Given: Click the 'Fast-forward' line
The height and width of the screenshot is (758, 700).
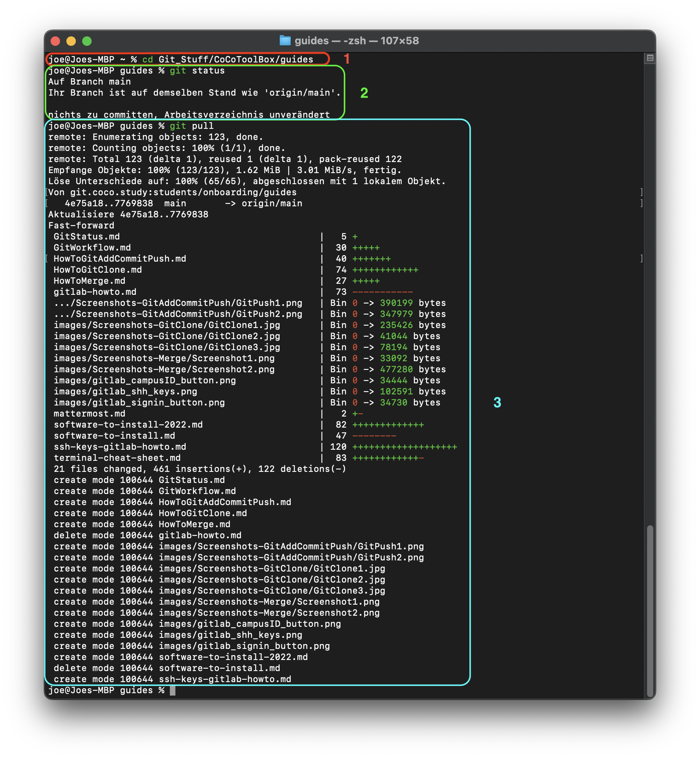Looking at the screenshot, I should pos(81,225).
